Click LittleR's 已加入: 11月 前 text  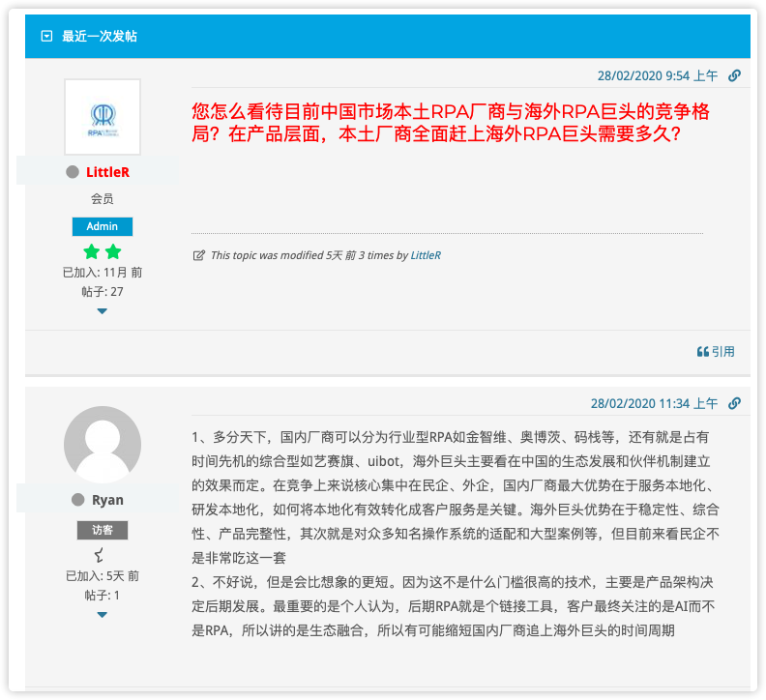(x=103, y=272)
